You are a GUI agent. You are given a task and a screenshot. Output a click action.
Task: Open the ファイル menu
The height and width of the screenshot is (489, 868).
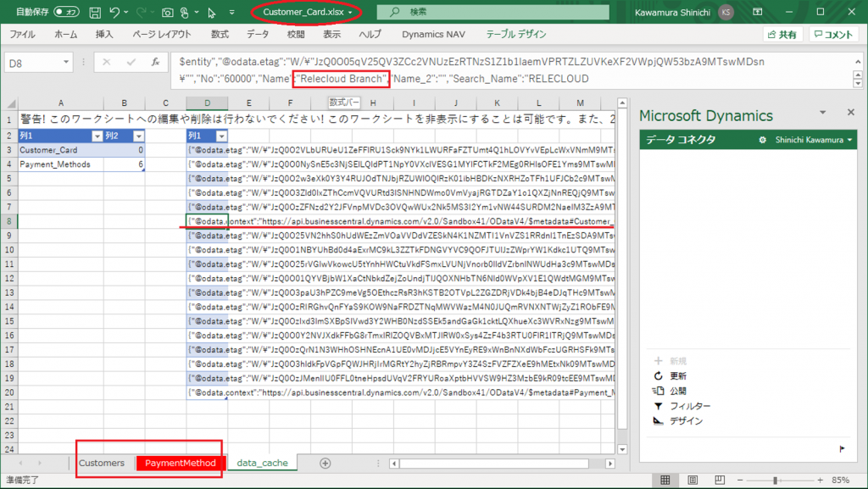(22, 34)
